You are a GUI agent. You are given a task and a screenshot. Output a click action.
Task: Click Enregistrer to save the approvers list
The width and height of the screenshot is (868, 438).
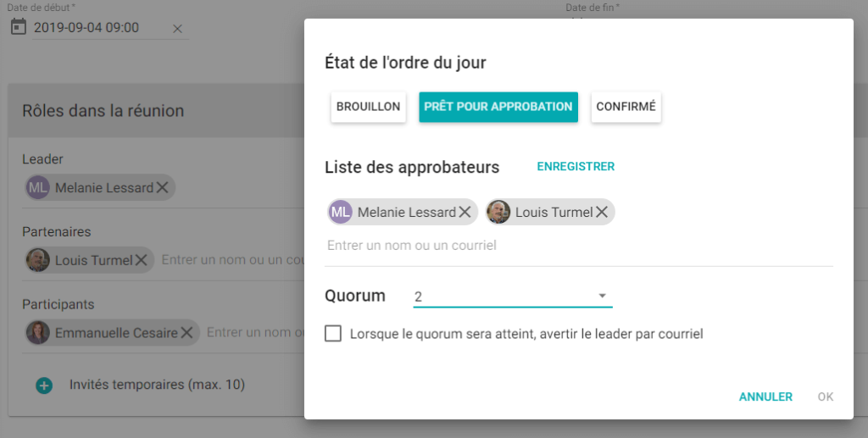(x=576, y=166)
